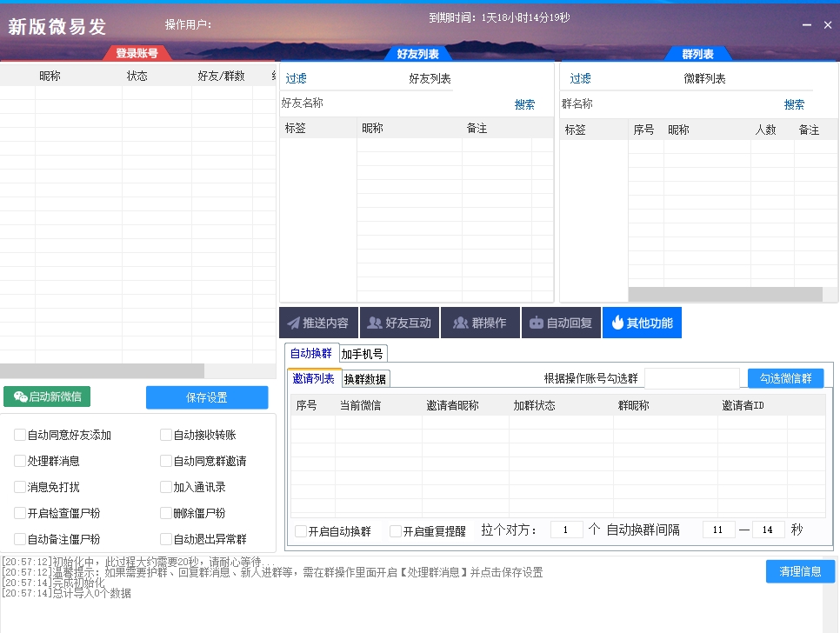The width and height of the screenshot is (840, 633).
Task: Click the 邀请者昵称 column header
Action: (453, 405)
